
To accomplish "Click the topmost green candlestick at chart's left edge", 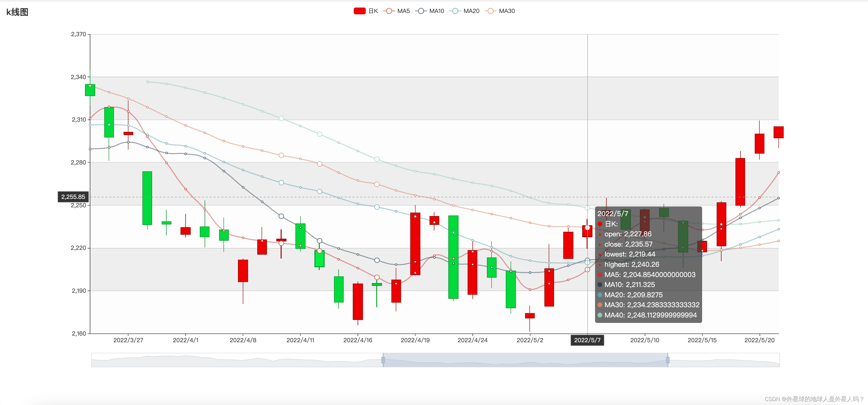I will (90, 90).
